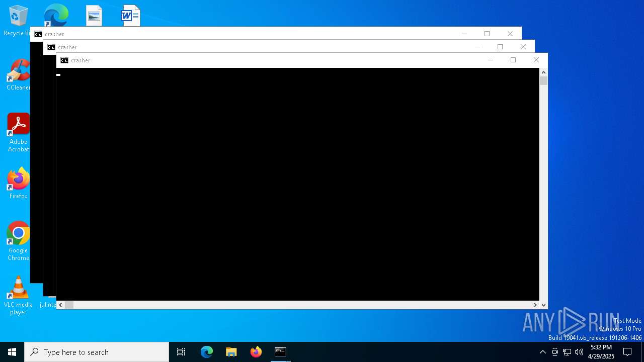
Task: Click inside the front crasher console area
Action: point(298,184)
